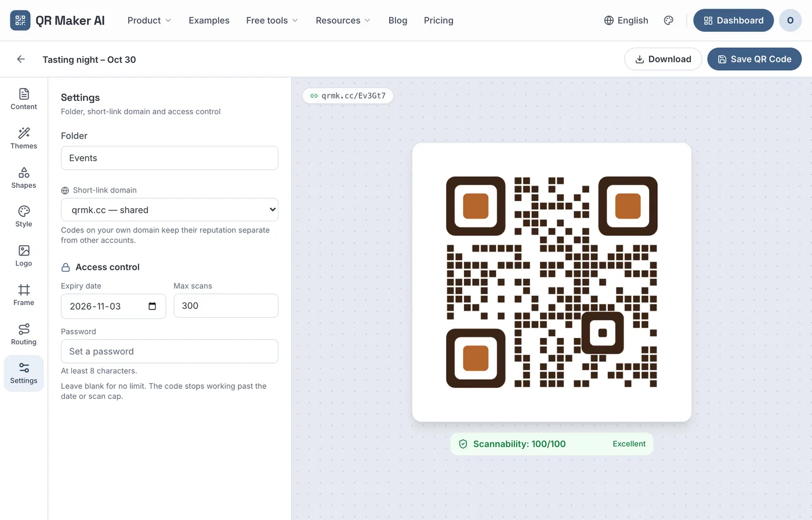The height and width of the screenshot is (520, 812).
Task: Expand the Resources menu
Action: pos(343,20)
